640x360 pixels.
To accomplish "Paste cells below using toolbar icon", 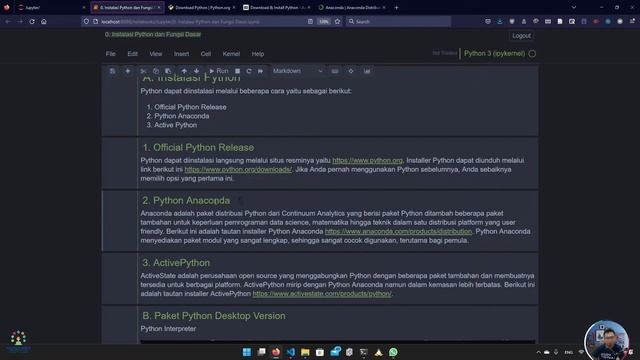I will tap(168, 71).
